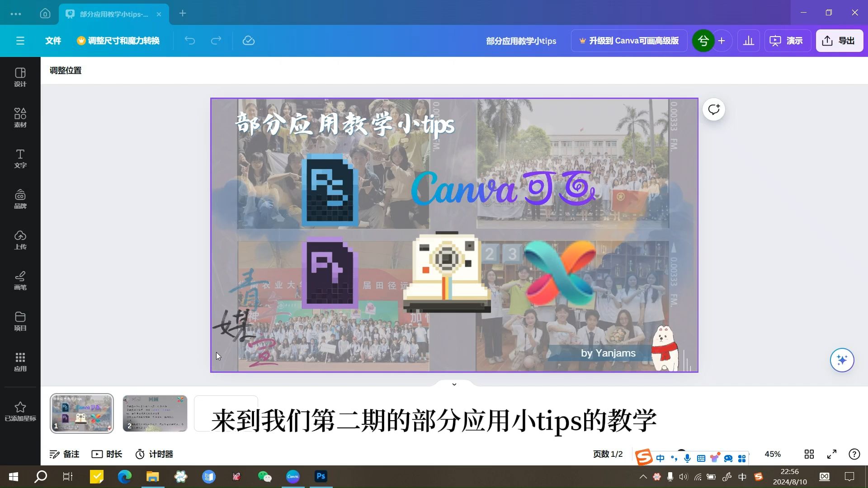Click 升级到 Canva可画高级版 upgrade button
The height and width of the screenshot is (488, 868).
pos(629,41)
